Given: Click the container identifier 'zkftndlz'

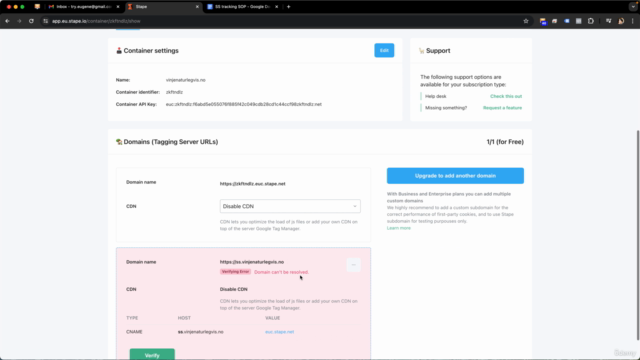Looking at the screenshot, I should point(174,92).
